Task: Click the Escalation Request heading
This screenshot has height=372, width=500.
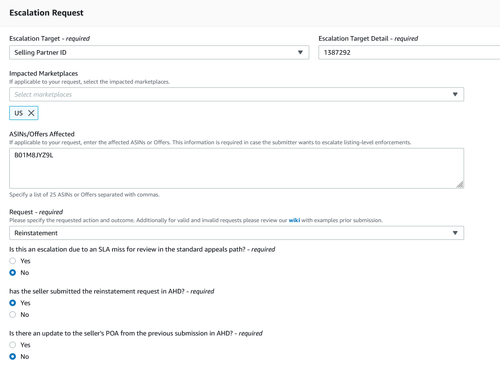Action: pyautogui.click(x=46, y=13)
